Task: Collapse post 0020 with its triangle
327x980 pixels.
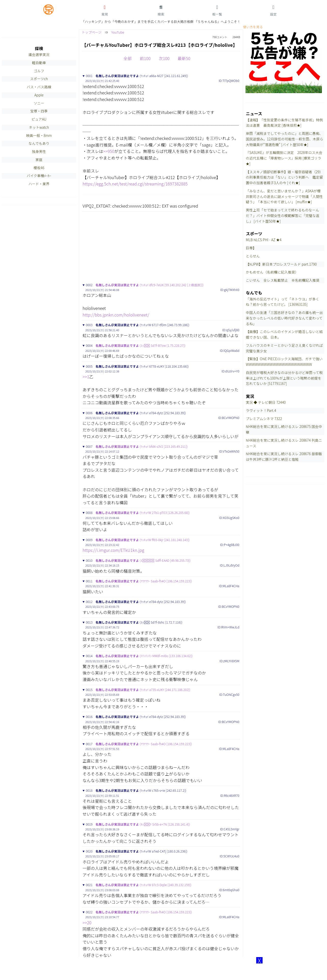Action: [84, 852]
